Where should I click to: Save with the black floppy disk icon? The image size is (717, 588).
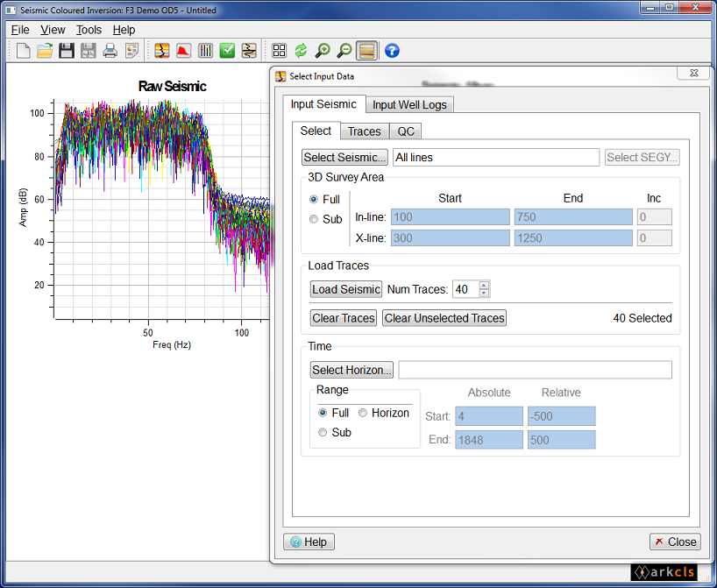pyautogui.click(x=67, y=50)
